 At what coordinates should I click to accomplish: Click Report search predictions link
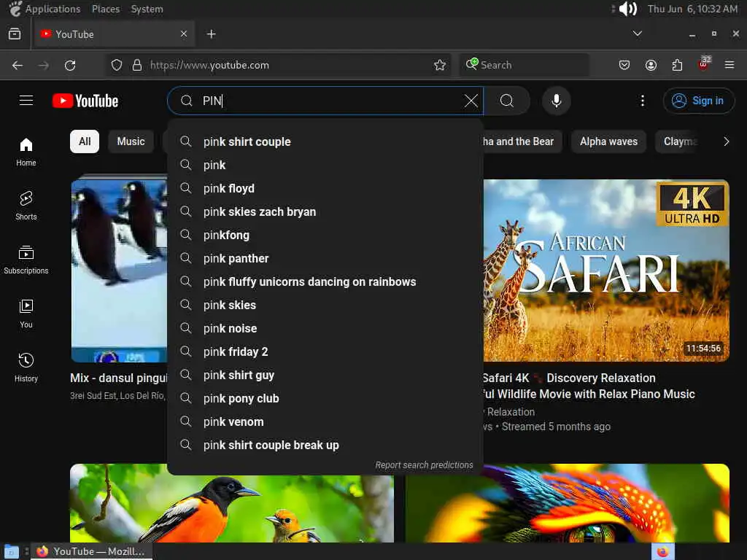tap(424, 464)
